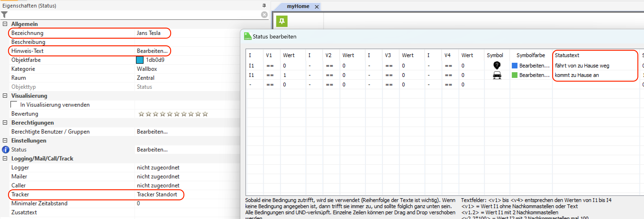Click the Objektfarbe cyan color swatch

(140, 60)
